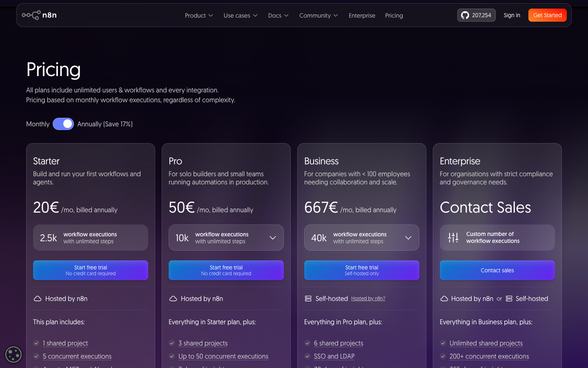Click the Sign in link

click(x=512, y=15)
